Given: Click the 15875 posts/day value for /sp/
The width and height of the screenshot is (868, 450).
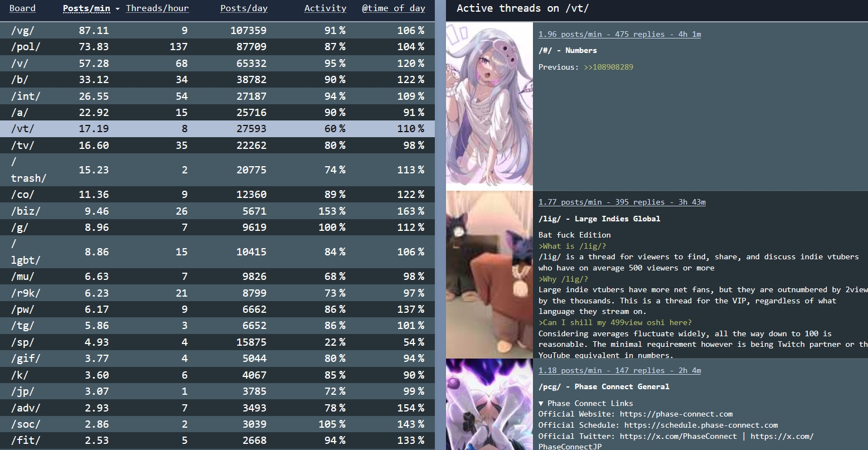Looking at the screenshot, I should point(251,342).
